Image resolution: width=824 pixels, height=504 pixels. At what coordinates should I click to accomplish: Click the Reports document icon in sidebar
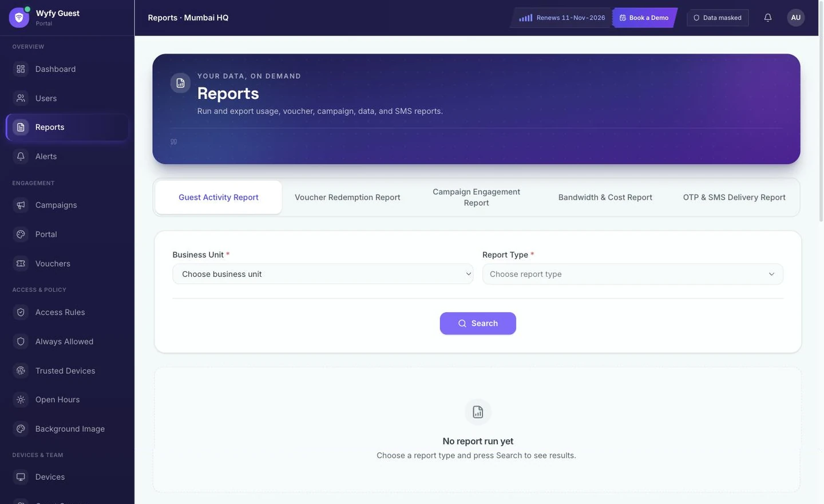[21, 128]
